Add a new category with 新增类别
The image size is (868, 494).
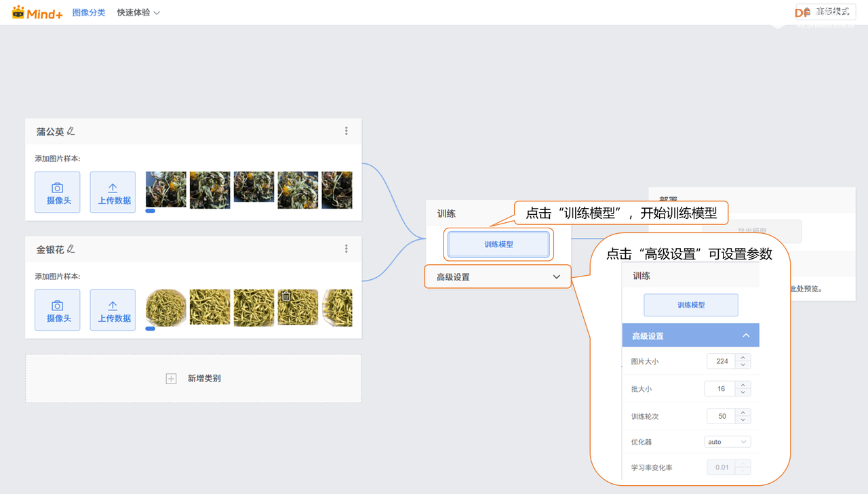[x=193, y=379]
